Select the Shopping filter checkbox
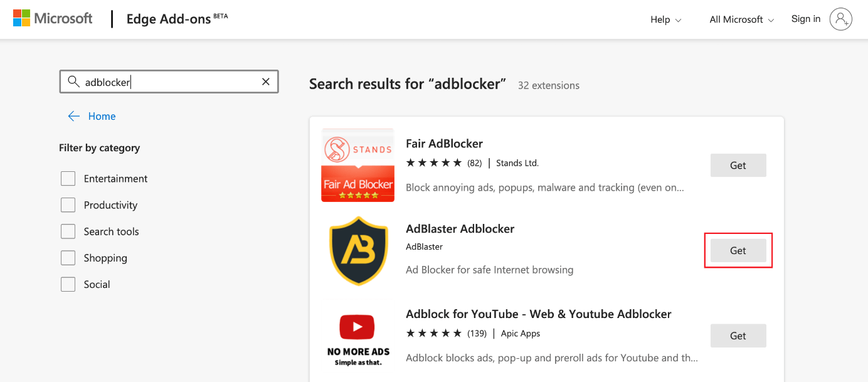 point(68,258)
